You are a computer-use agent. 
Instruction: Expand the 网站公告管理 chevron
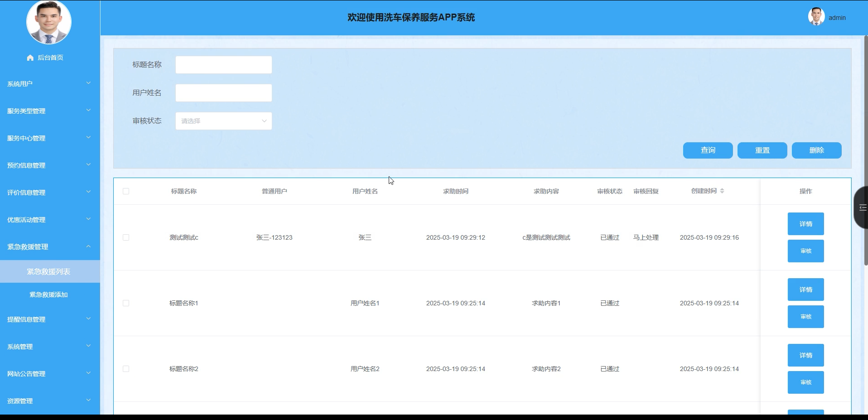click(88, 373)
